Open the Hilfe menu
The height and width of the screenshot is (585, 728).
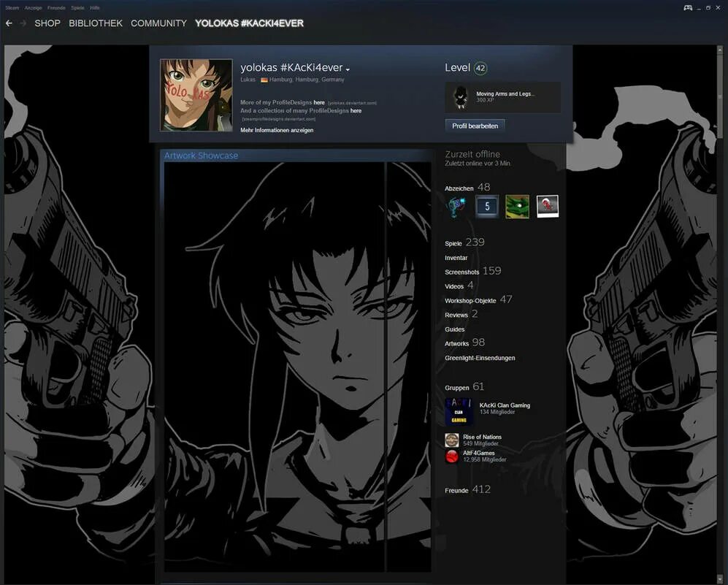click(x=95, y=8)
